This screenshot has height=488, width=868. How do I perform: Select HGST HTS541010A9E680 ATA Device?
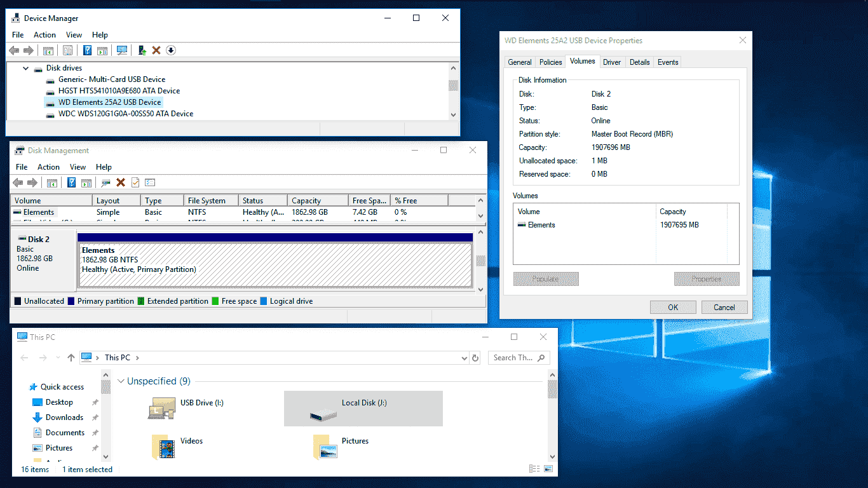pyautogui.click(x=119, y=91)
